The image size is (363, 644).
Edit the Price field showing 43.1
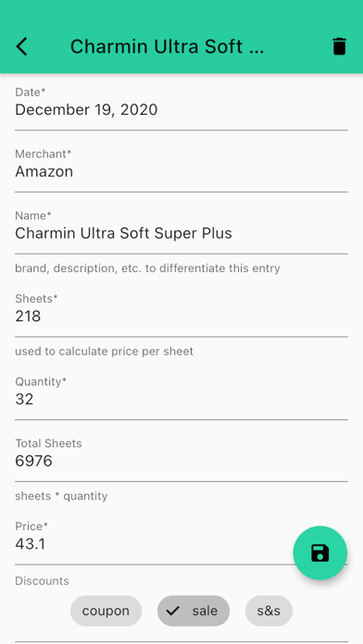pyautogui.click(x=181, y=539)
